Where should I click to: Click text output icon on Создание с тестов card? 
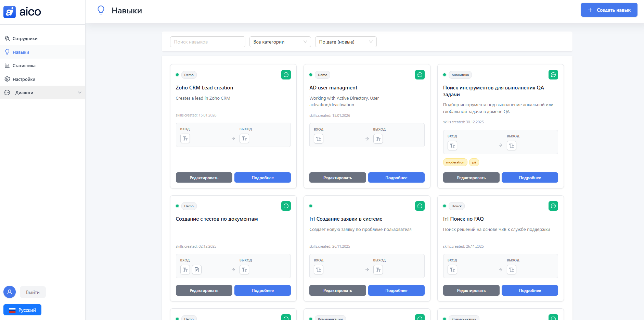(x=244, y=270)
